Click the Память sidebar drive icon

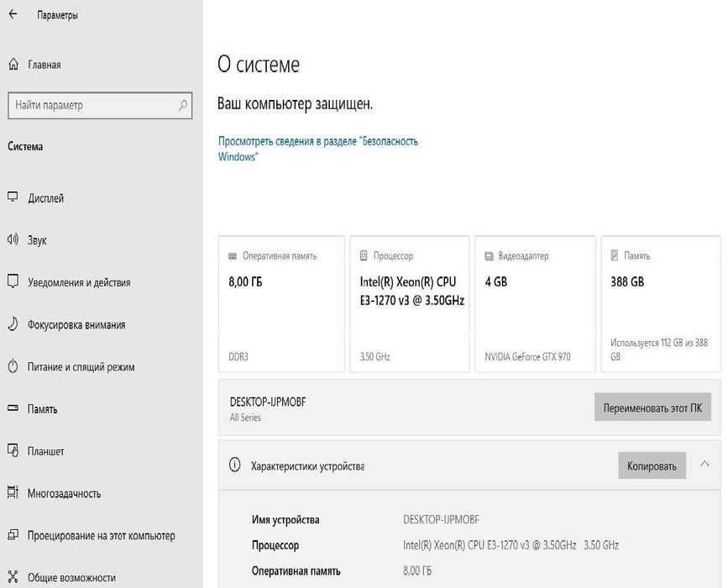[x=13, y=408]
